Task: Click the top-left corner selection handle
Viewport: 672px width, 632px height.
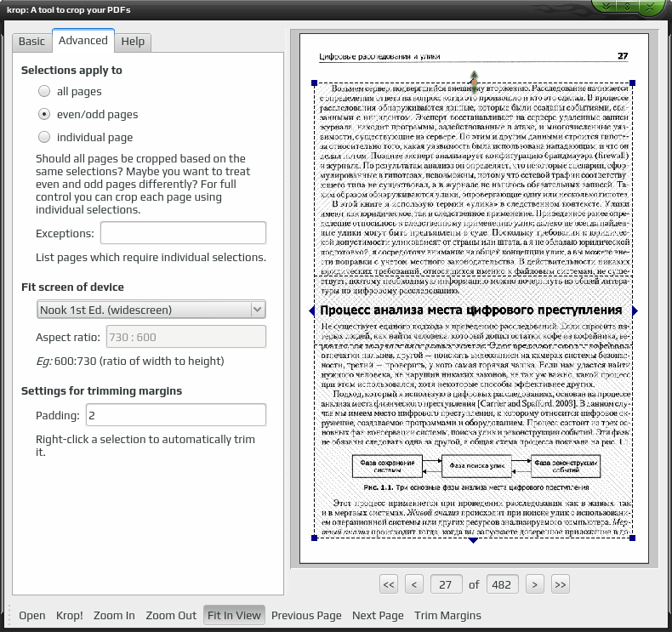Action: click(314, 83)
